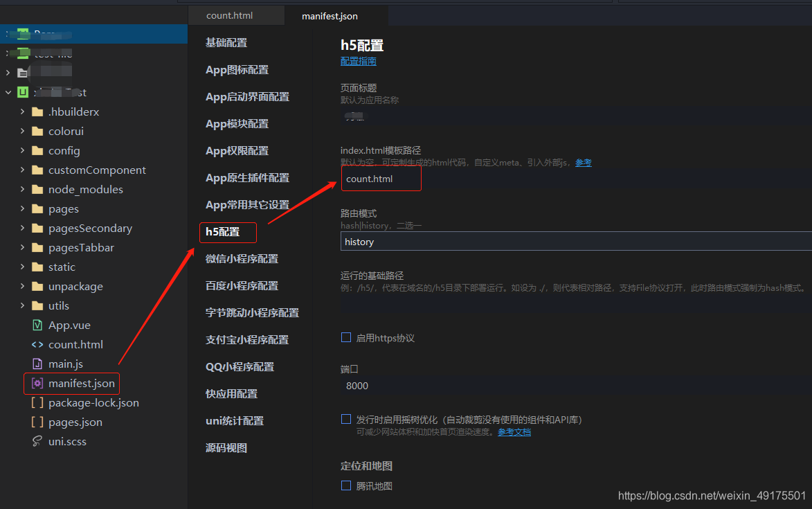Open the 基础配置 section
The height and width of the screenshot is (509, 812).
(226, 43)
